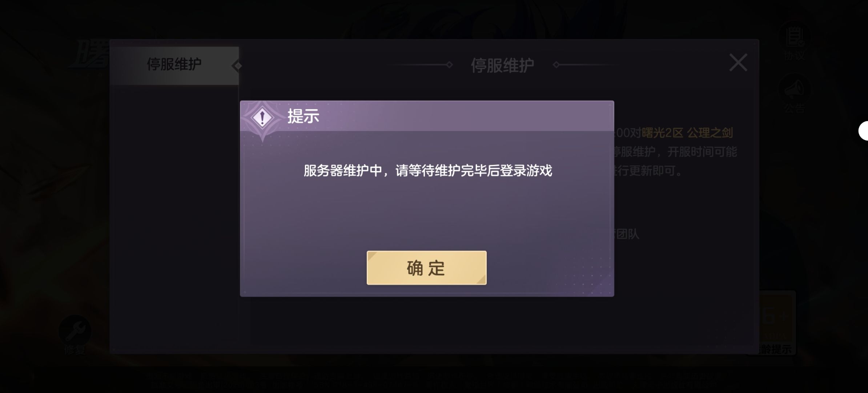Image resolution: width=868 pixels, height=393 pixels.
Task: Close the 停服维护 announcement panel with X
Action: [738, 63]
